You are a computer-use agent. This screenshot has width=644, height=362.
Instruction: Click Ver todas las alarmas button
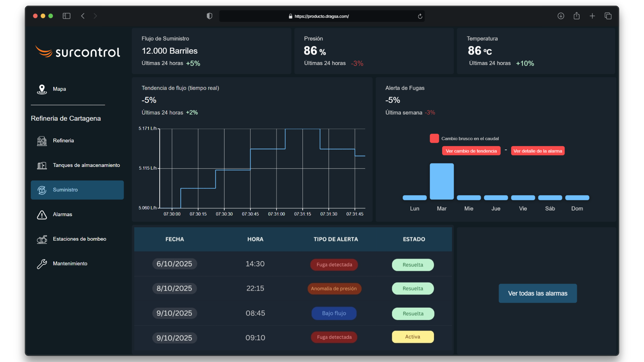pyautogui.click(x=538, y=293)
